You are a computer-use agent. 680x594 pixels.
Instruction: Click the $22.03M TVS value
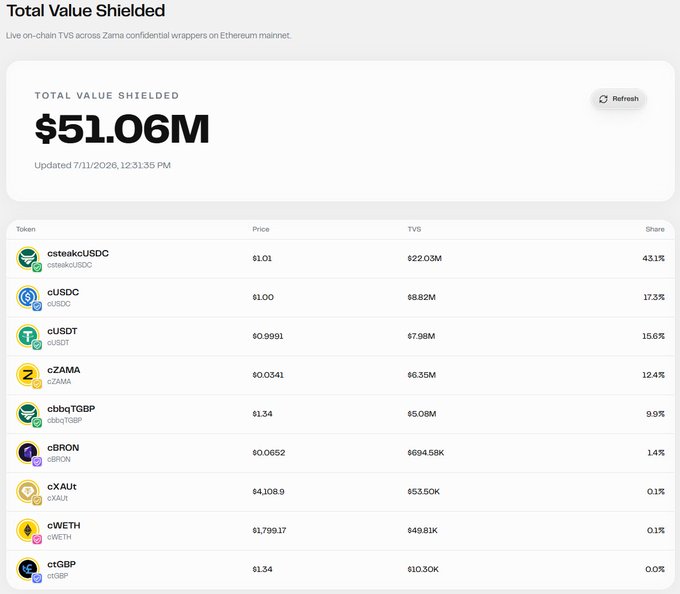point(425,258)
